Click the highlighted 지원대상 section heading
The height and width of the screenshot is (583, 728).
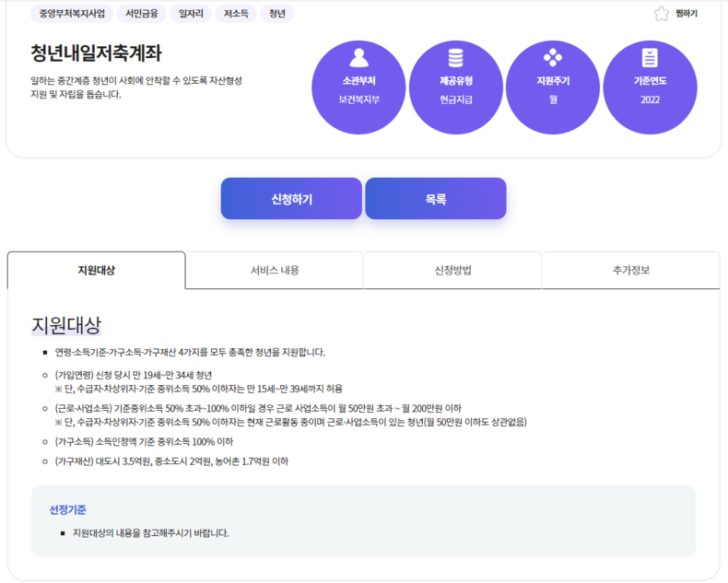(x=66, y=325)
